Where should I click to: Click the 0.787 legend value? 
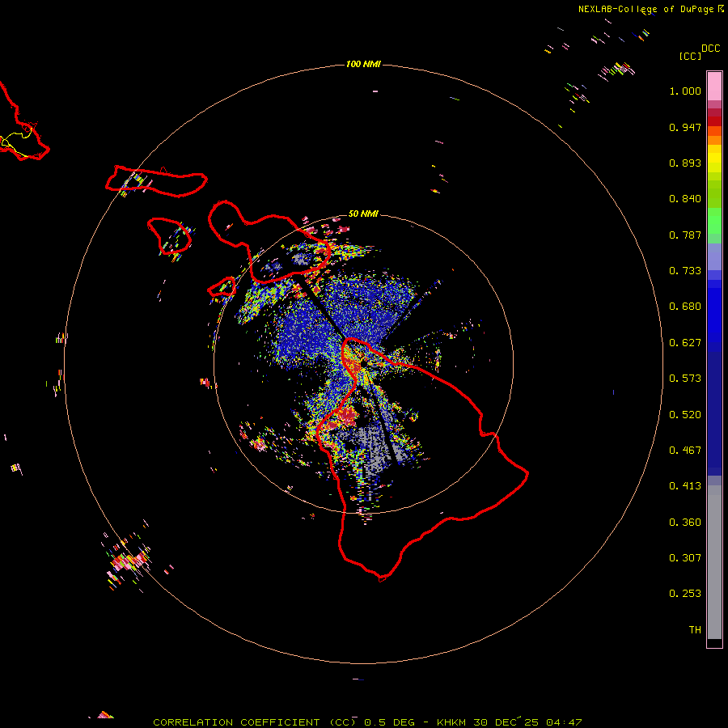tap(685, 235)
